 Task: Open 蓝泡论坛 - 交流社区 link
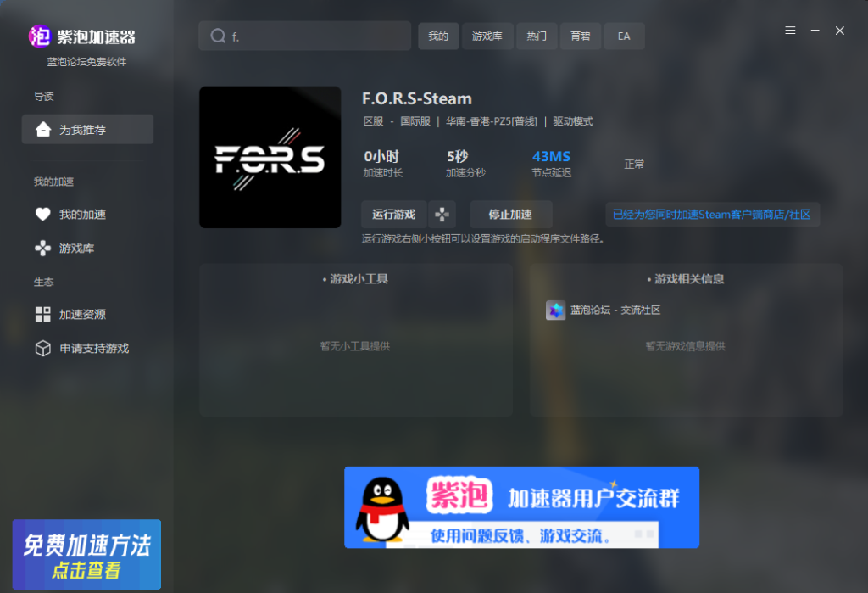615,310
